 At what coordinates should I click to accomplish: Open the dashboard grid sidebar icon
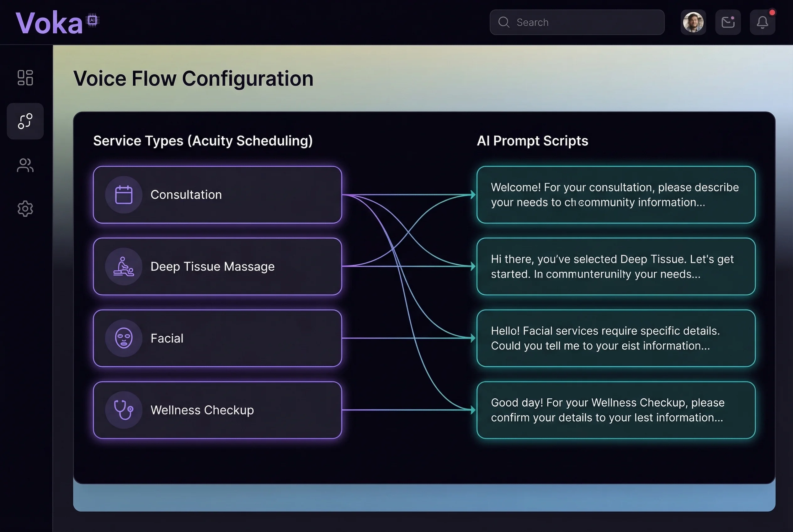[25, 78]
